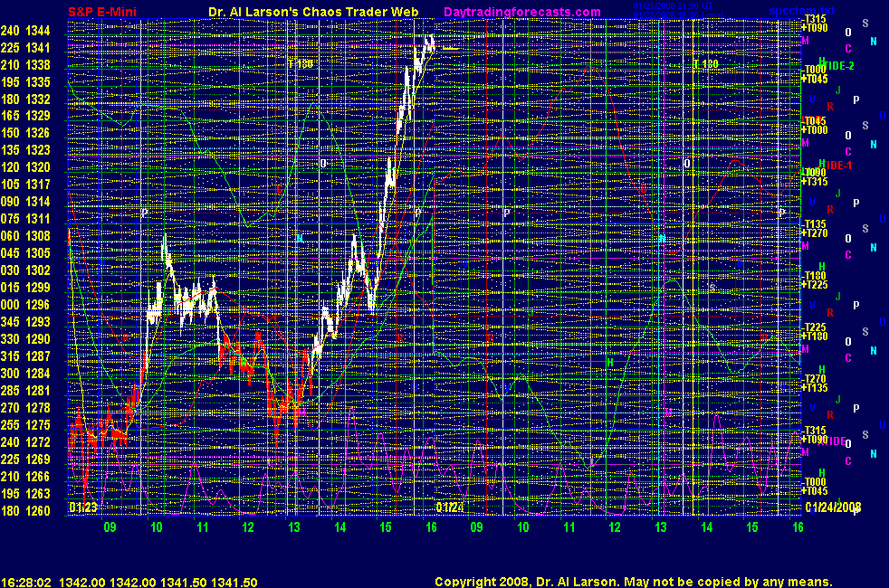Select the TIDE-2 legend label
This screenshot has width=889, height=588.
[838, 66]
